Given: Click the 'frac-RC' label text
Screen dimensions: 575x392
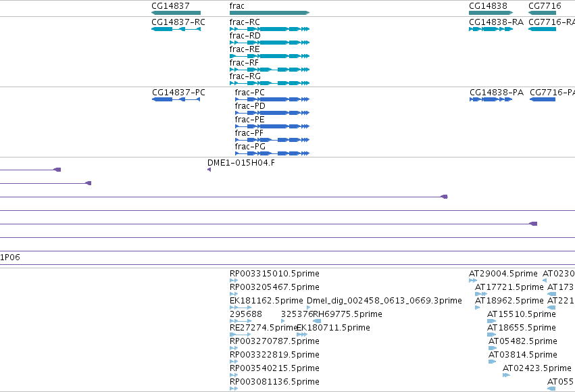Looking at the screenshot, I should pyautogui.click(x=245, y=22).
